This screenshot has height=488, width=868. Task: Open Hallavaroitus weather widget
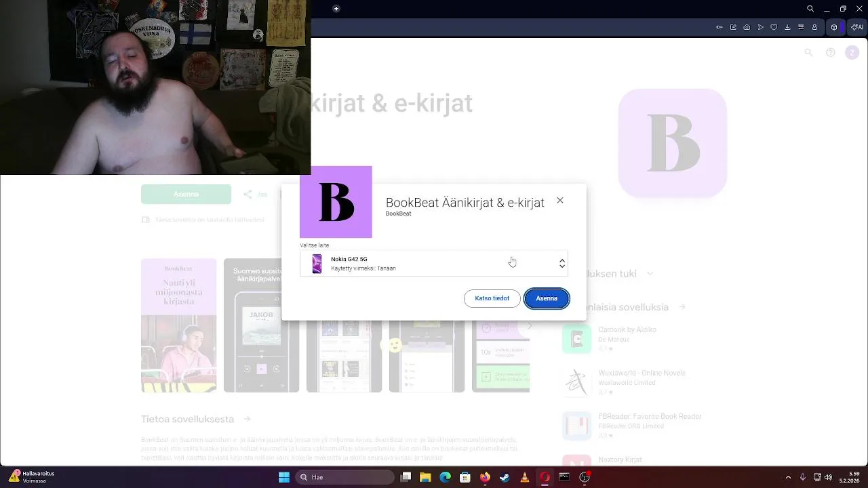click(32, 477)
